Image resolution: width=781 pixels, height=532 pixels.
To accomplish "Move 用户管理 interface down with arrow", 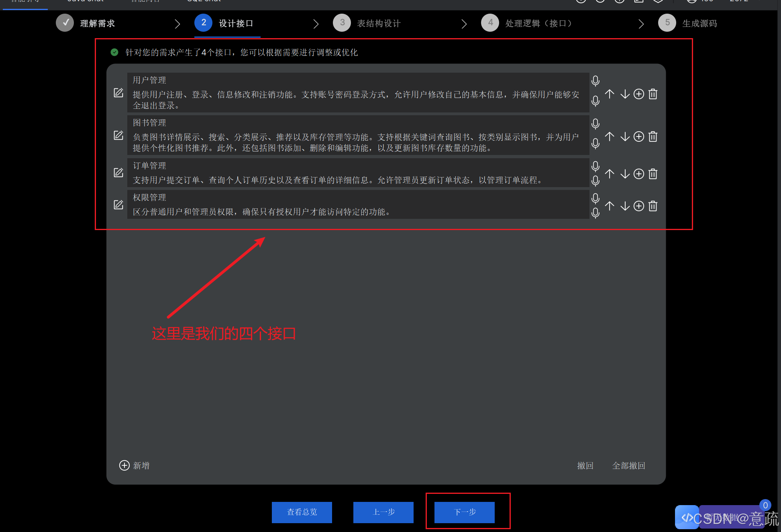I will (x=625, y=94).
